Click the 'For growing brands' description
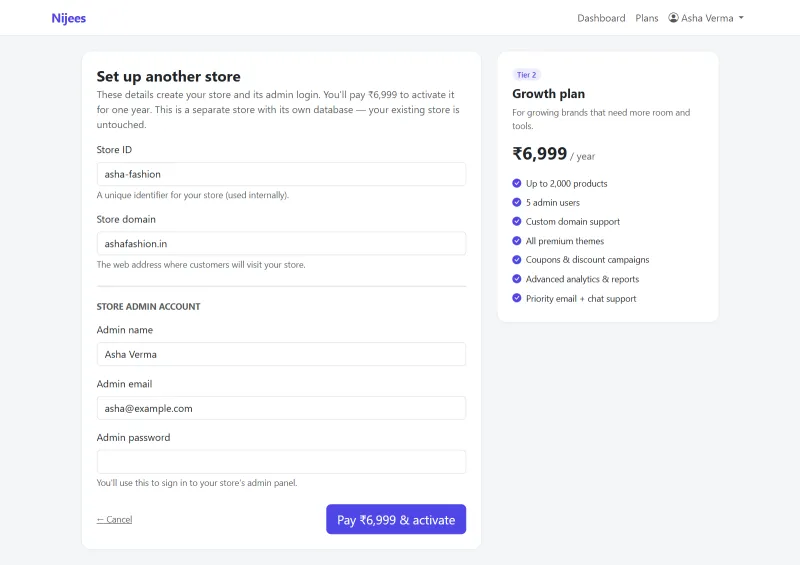 tap(601, 119)
